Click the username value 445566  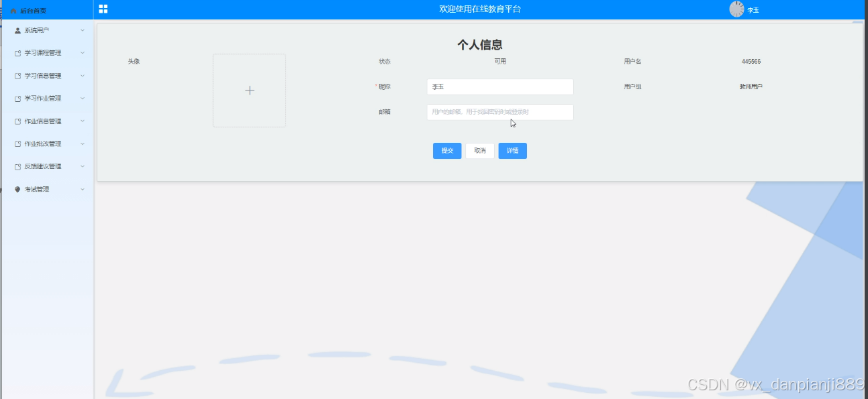click(x=751, y=62)
